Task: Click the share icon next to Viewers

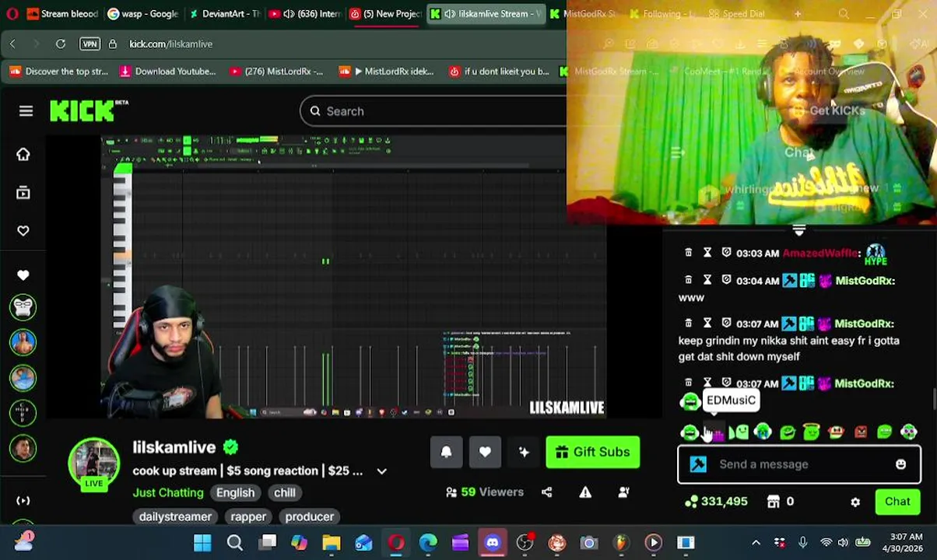Action: tap(546, 492)
